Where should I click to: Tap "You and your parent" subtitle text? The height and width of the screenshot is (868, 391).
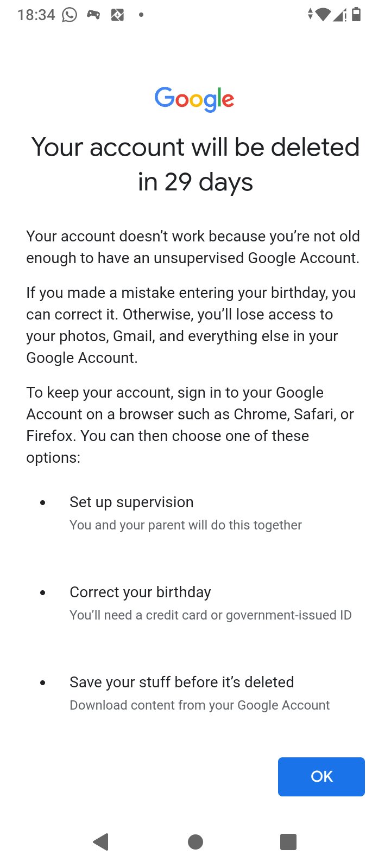click(185, 525)
